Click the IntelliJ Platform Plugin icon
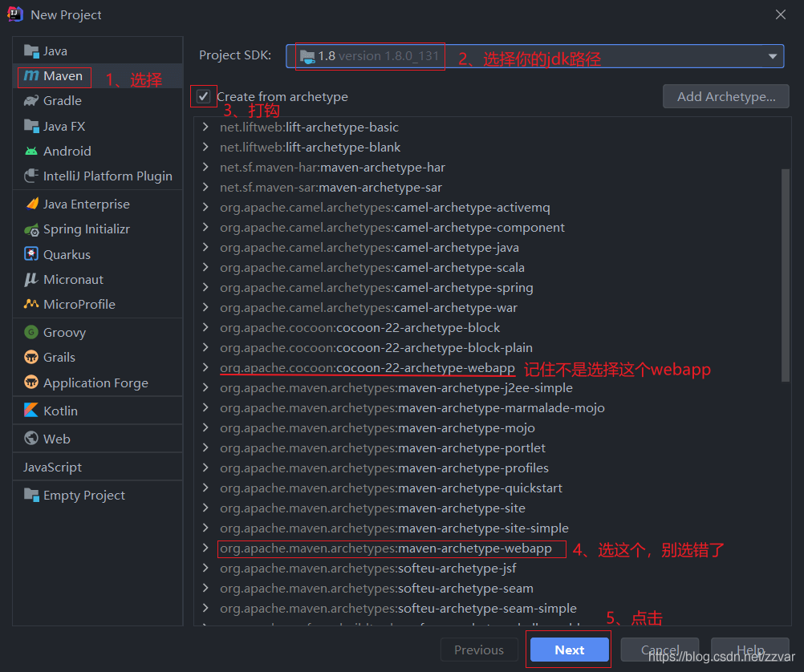 31,176
